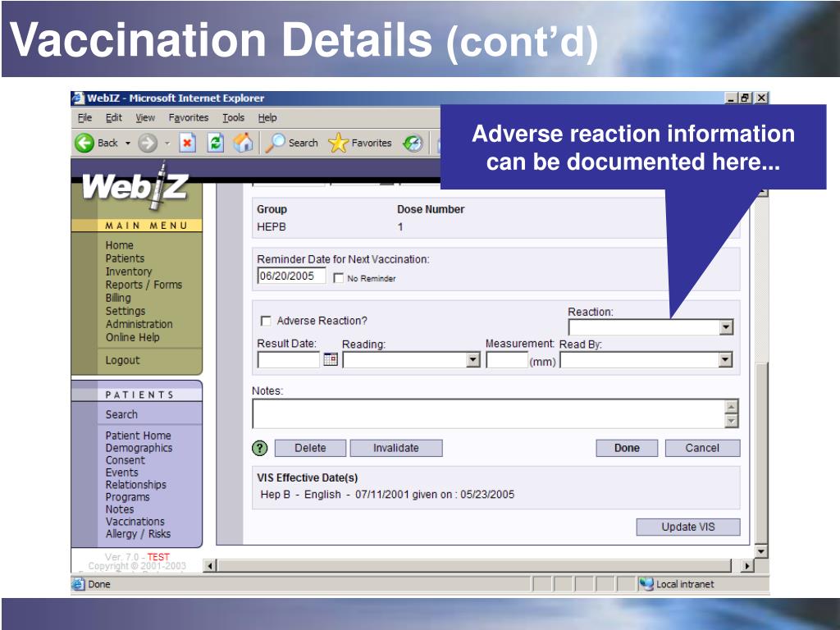Open the Back button history dropdown arrow

pos(127,143)
